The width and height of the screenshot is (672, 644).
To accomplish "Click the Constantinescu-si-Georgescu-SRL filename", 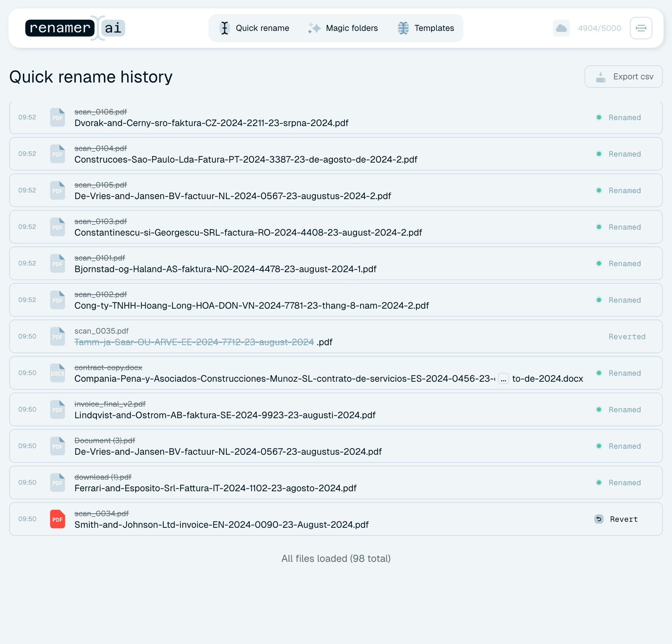I will [x=248, y=232].
